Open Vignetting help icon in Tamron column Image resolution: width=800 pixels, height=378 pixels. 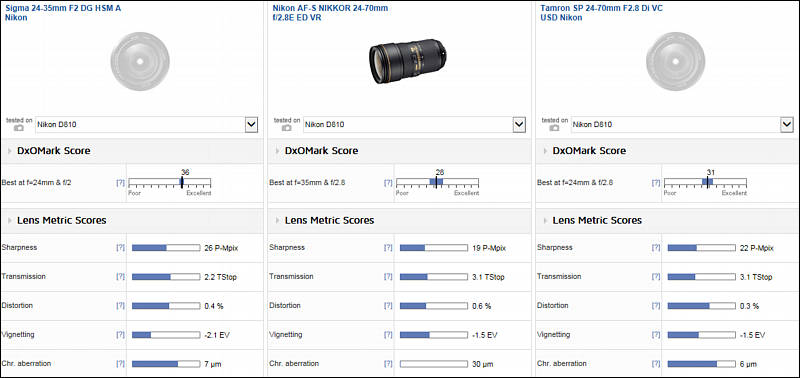pyautogui.click(x=656, y=335)
